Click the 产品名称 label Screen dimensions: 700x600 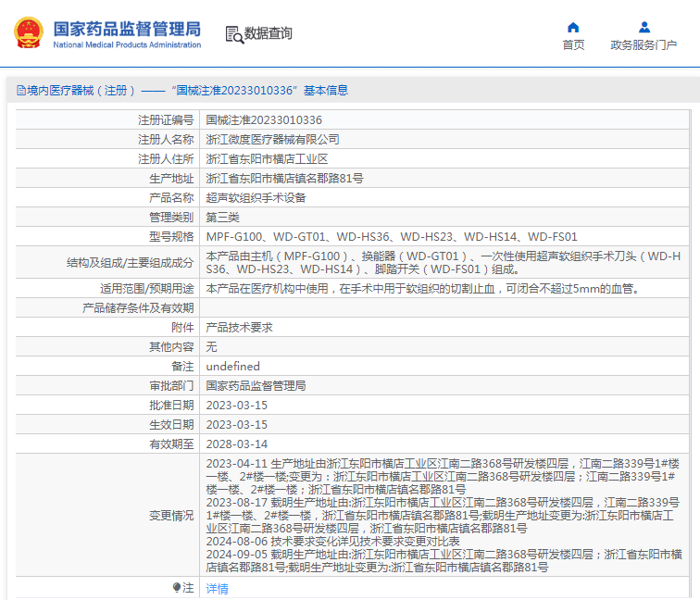click(x=171, y=198)
